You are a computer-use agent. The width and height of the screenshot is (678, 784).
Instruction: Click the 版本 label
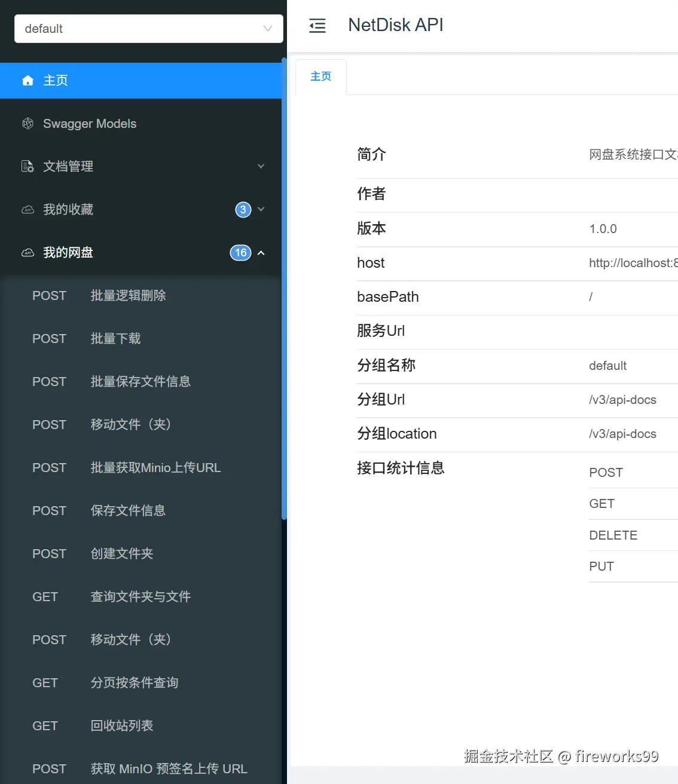pos(371,228)
